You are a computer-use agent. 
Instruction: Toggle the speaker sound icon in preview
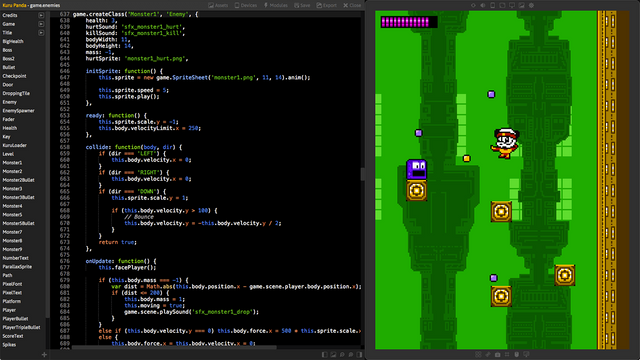(x=483, y=5)
